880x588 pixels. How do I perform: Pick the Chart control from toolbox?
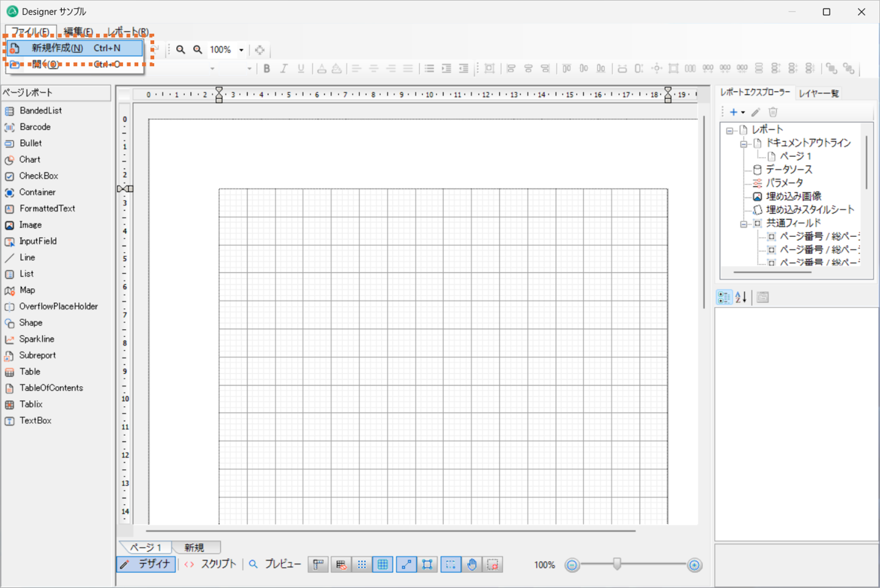click(29, 159)
